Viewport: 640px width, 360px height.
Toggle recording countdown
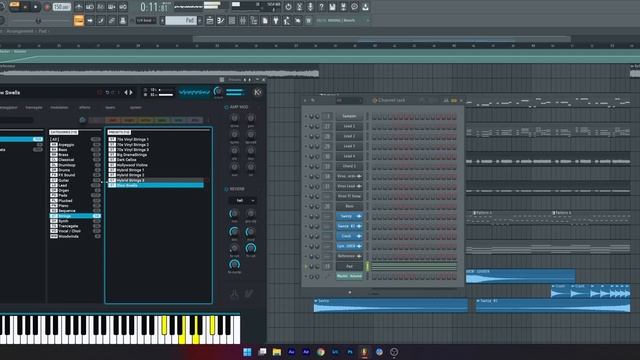pos(100,7)
